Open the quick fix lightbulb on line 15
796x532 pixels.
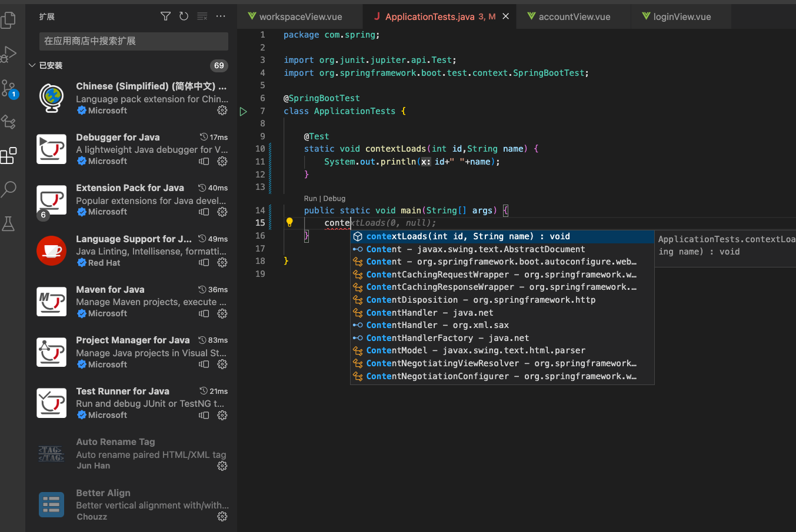(x=289, y=222)
